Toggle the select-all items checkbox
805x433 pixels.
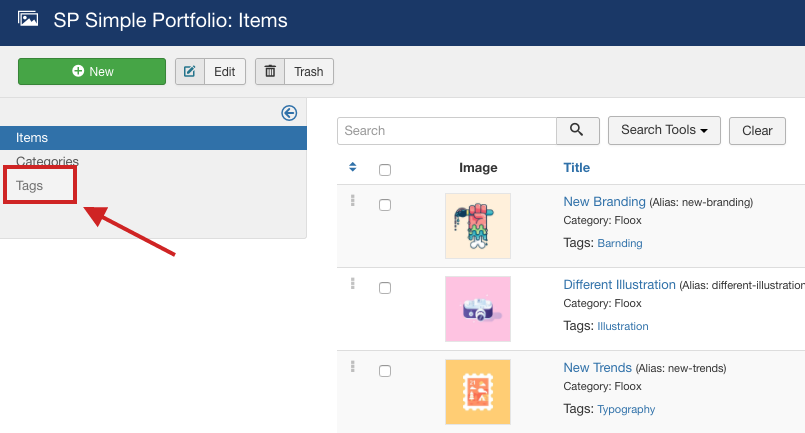click(385, 169)
